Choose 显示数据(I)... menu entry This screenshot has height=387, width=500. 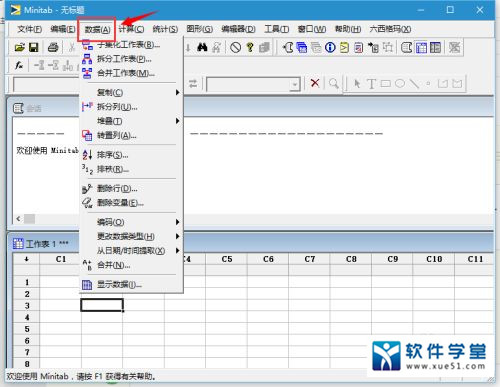pyautogui.click(x=131, y=285)
